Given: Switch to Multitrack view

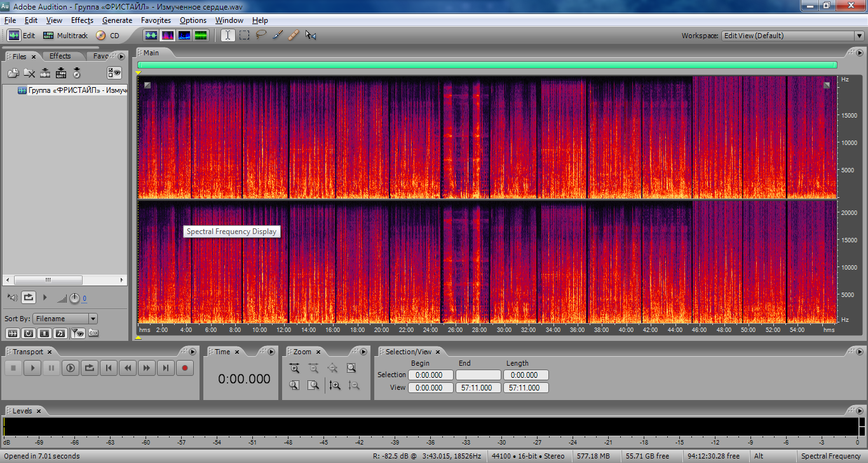Looking at the screenshot, I should [x=66, y=36].
